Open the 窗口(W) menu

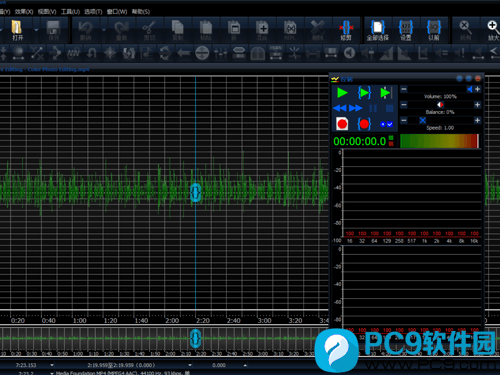point(117,12)
